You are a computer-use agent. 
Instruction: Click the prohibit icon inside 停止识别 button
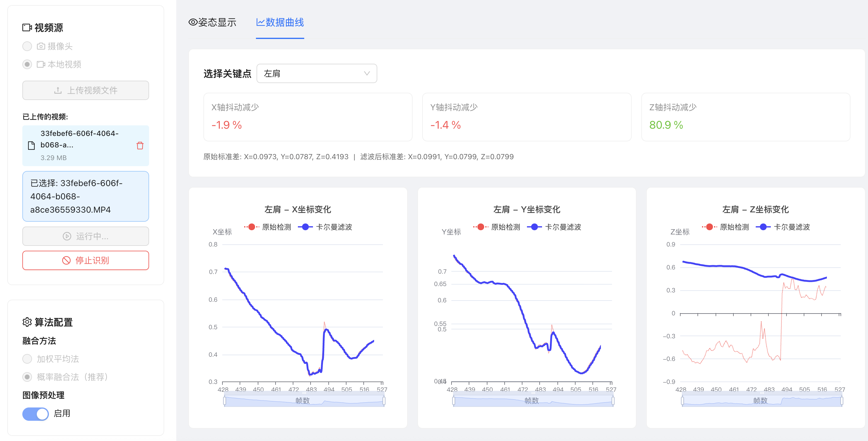67,260
